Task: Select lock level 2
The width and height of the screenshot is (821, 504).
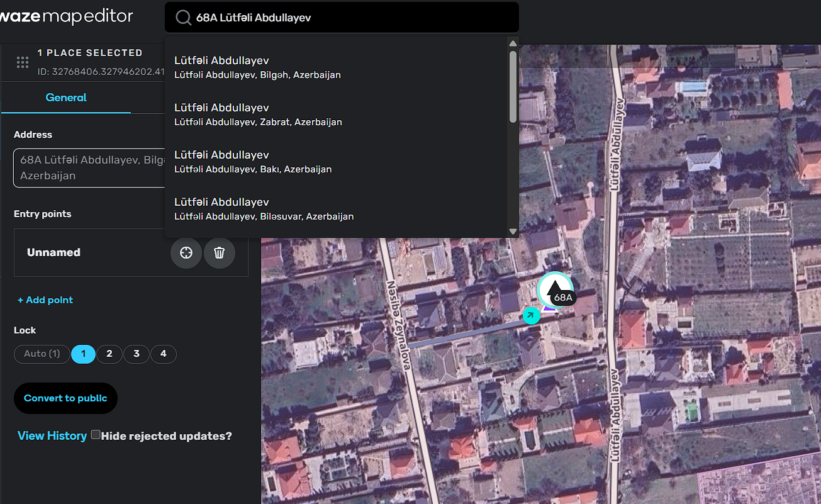Action: (x=109, y=354)
